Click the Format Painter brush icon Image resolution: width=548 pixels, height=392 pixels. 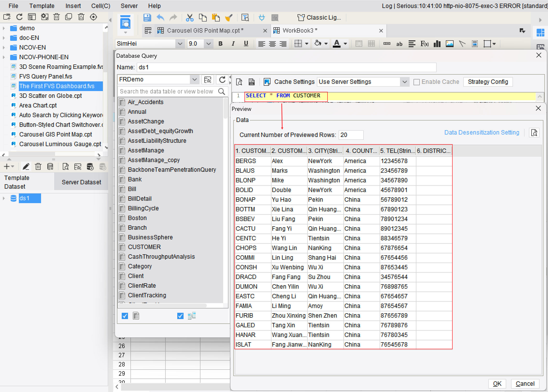229,17
